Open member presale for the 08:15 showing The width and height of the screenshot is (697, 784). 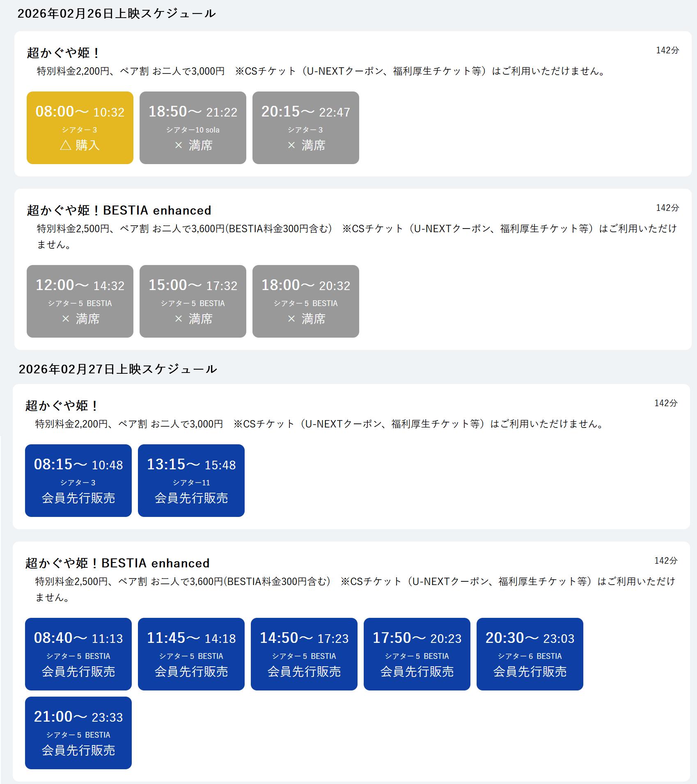click(78, 480)
